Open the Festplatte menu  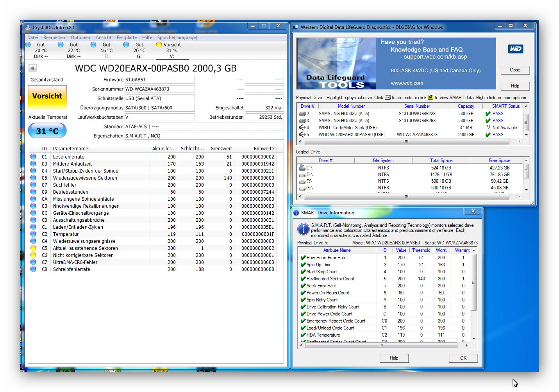tap(127, 37)
